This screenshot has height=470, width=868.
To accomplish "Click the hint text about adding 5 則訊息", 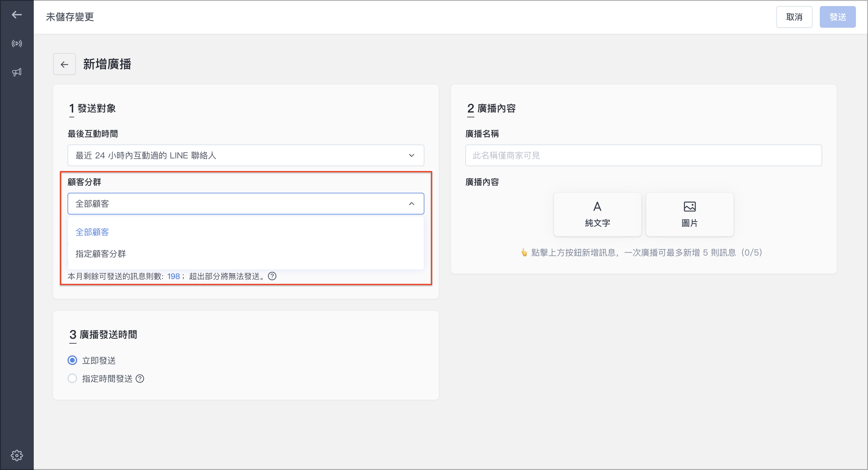I will coord(642,252).
